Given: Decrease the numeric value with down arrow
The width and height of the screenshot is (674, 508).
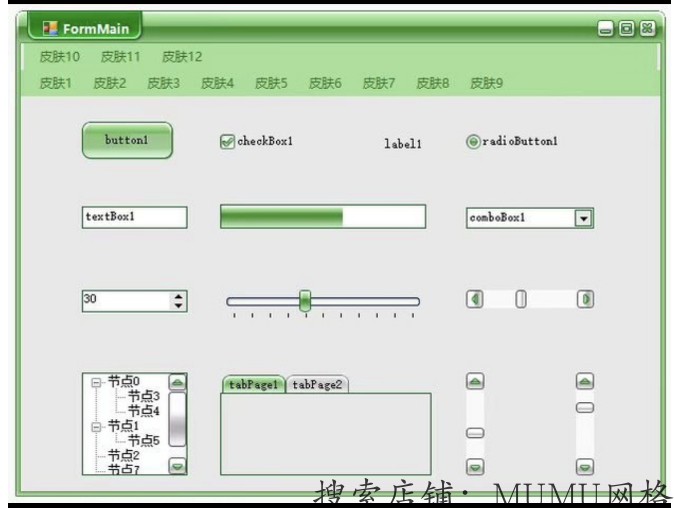Looking at the screenshot, I should tap(178, 306).
